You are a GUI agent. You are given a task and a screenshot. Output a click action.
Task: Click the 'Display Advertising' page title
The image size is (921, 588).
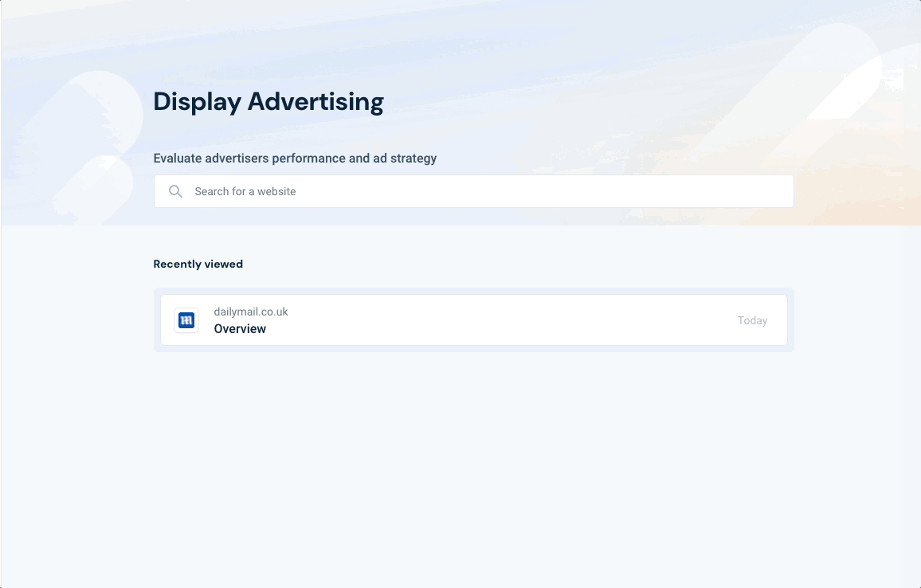(x=268, y=101)
